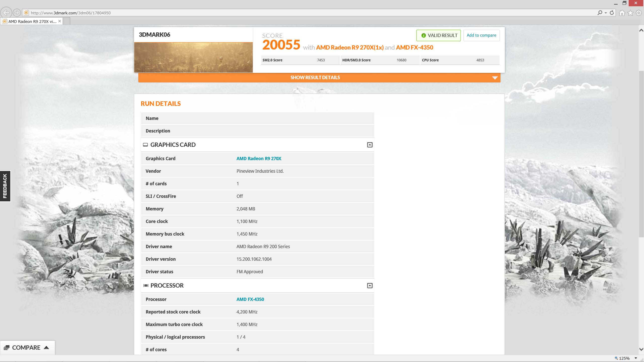Image resolution: width=644 pixels, height=362 pixels.
Task: Open AMD Radeon R9 270X(1x) score header link
Action: click(350, 48)
